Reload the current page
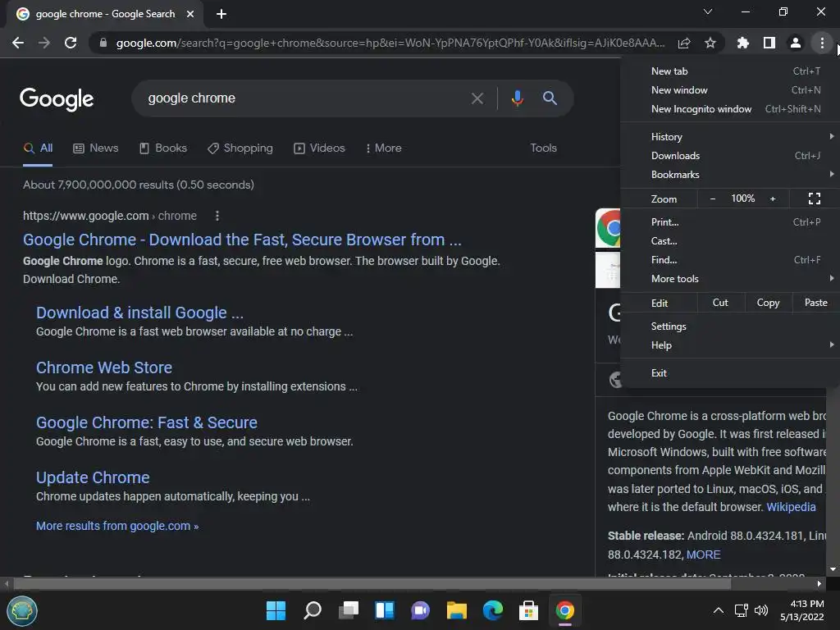The width and height of the screenshot is (840, 630). pos(71,43)
